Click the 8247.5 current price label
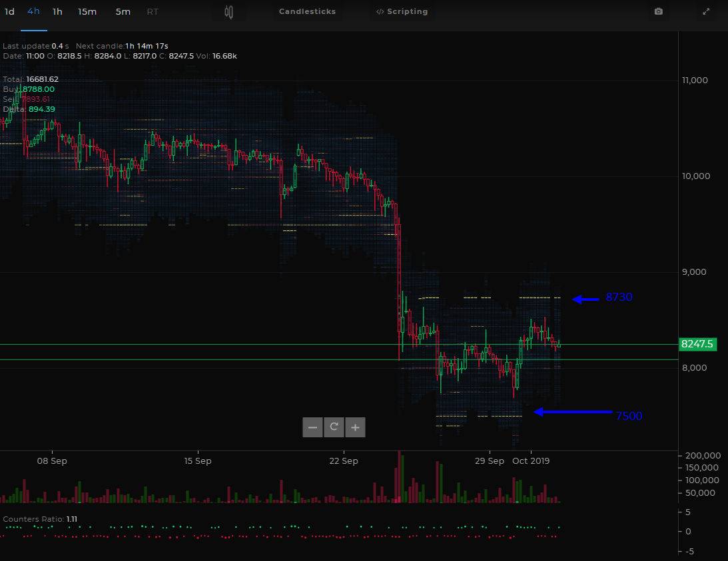Image resolution: width=728 pixels, height=561 pixels. pyautogui.click(x=698, y=344)
